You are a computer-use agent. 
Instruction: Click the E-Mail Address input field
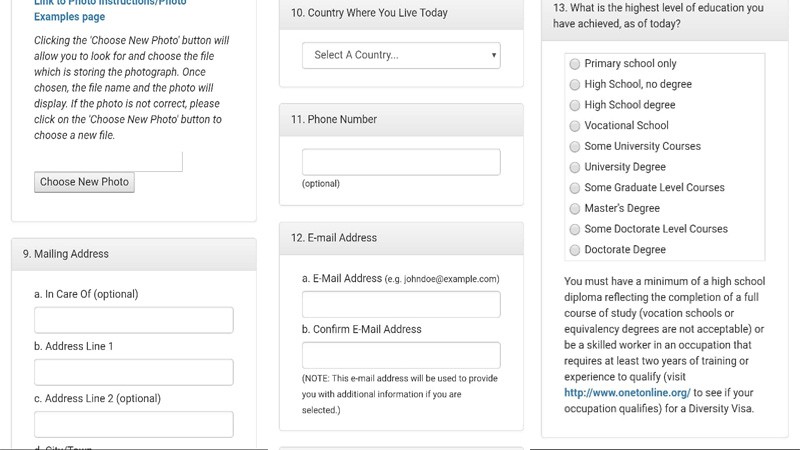[401, 304]
